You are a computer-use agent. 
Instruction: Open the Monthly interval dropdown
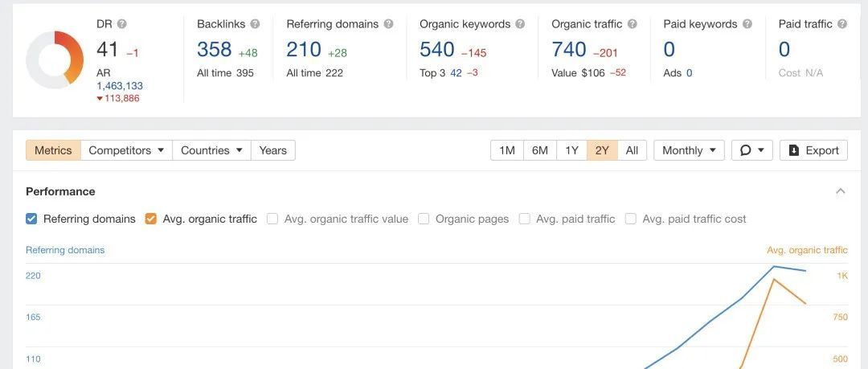point(689,150)
